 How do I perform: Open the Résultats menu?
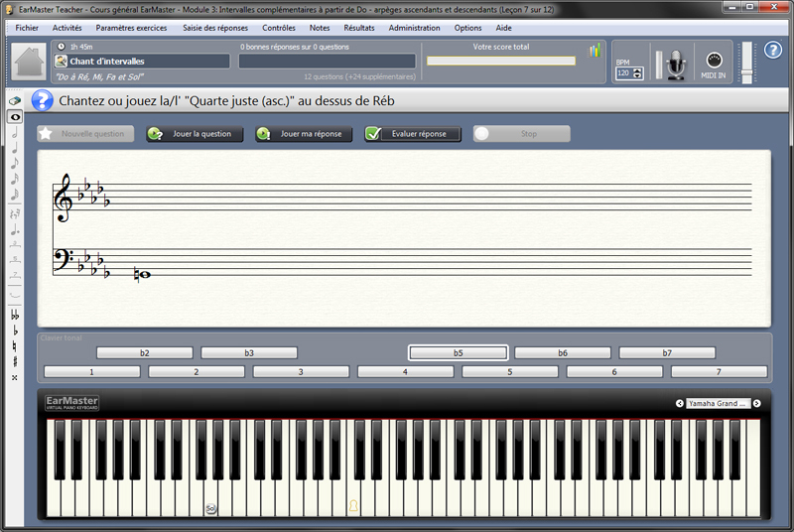pyautogui.click(x=359, y=28)
